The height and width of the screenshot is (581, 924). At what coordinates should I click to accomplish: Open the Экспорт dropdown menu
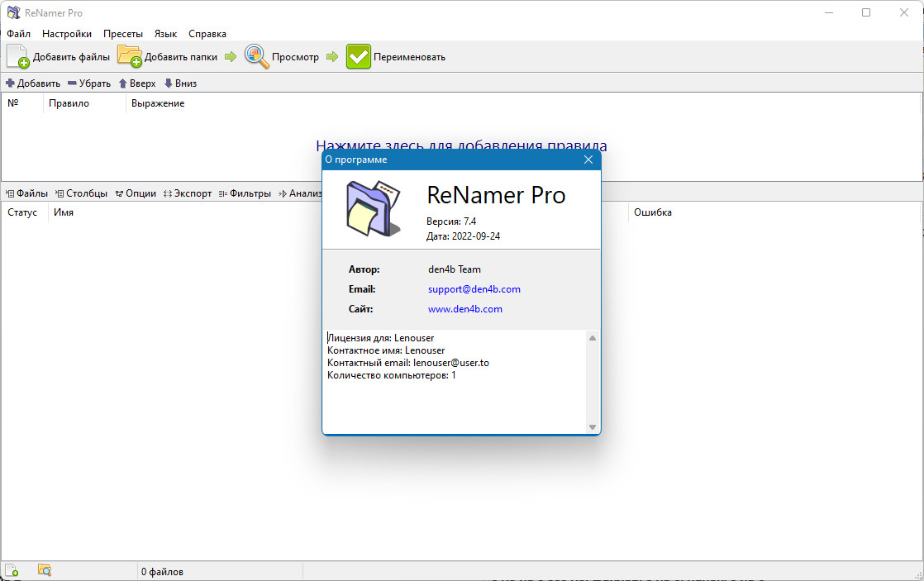188,193
